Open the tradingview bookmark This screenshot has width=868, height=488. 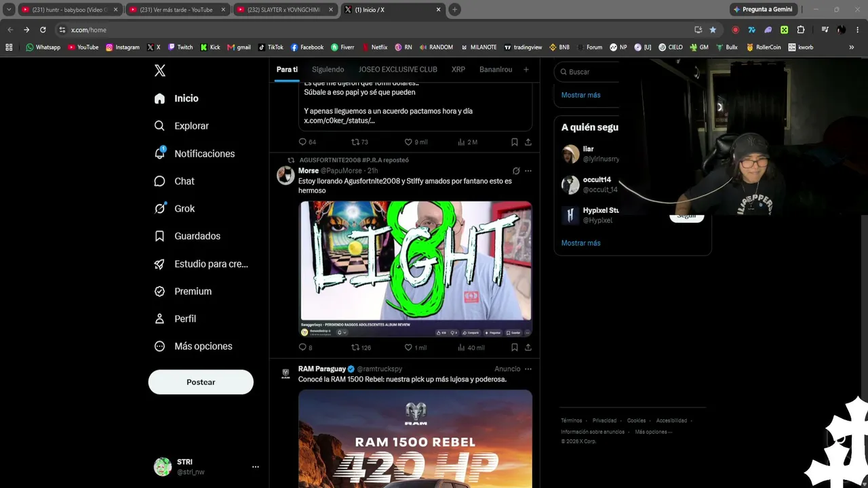[523, 47]
